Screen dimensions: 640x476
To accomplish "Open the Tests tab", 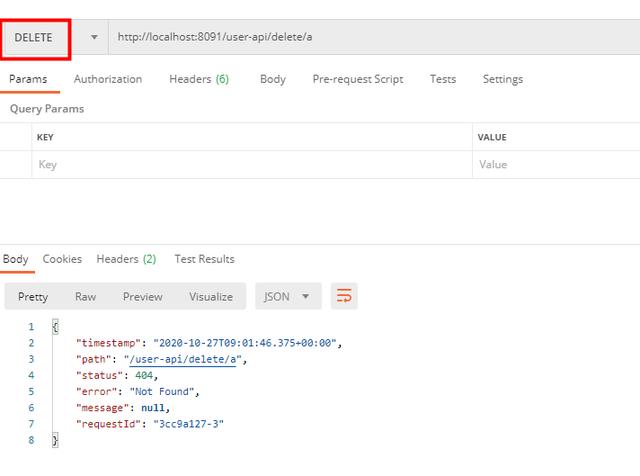I will 442,79.
